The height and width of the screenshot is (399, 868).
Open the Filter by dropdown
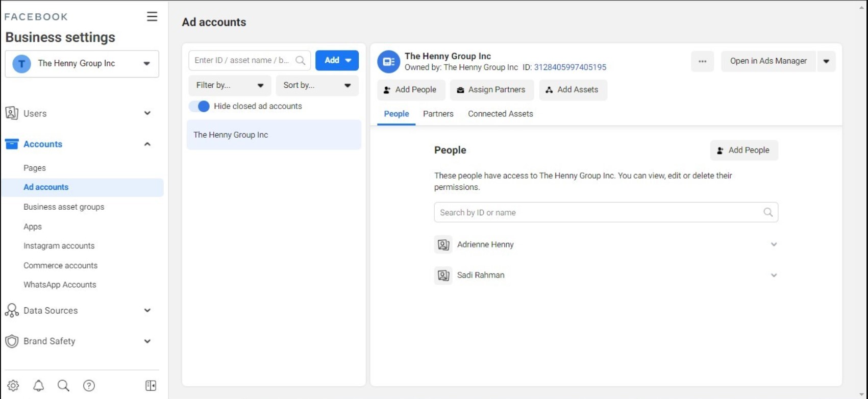pos(230,85)
